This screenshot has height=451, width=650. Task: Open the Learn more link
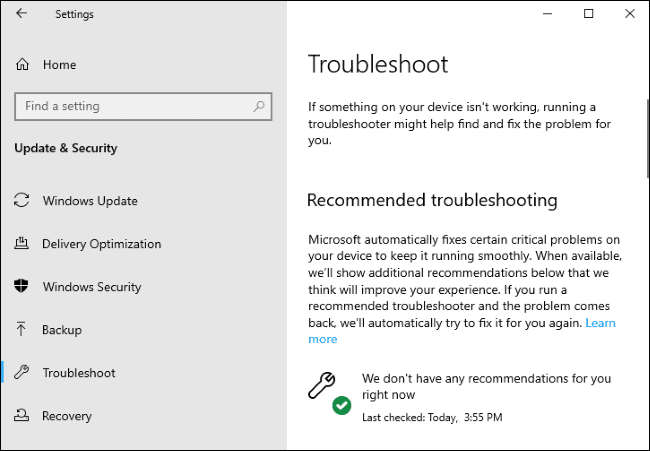[600, 323]
